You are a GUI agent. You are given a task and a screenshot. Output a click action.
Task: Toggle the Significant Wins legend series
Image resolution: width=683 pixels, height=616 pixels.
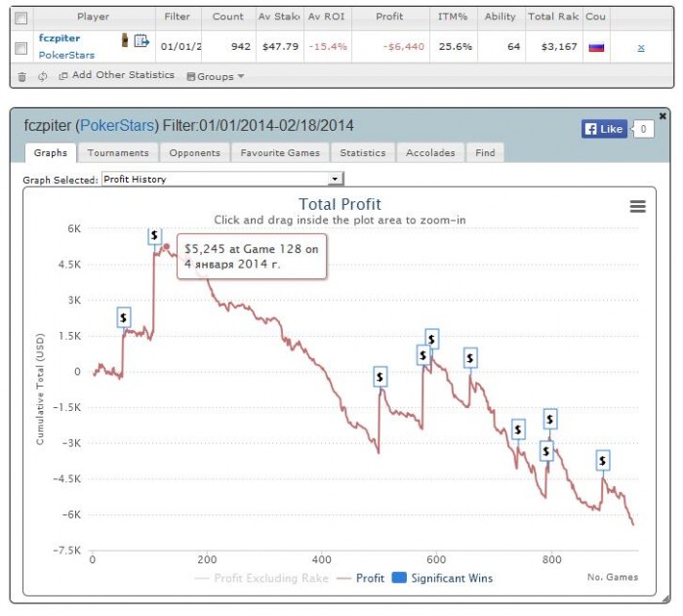point(443,578)
